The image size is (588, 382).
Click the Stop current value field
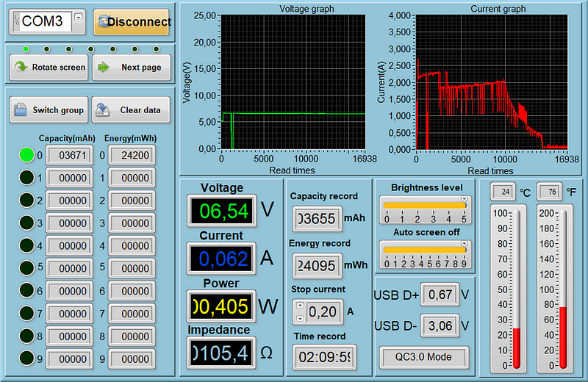[x=324, y=312]
